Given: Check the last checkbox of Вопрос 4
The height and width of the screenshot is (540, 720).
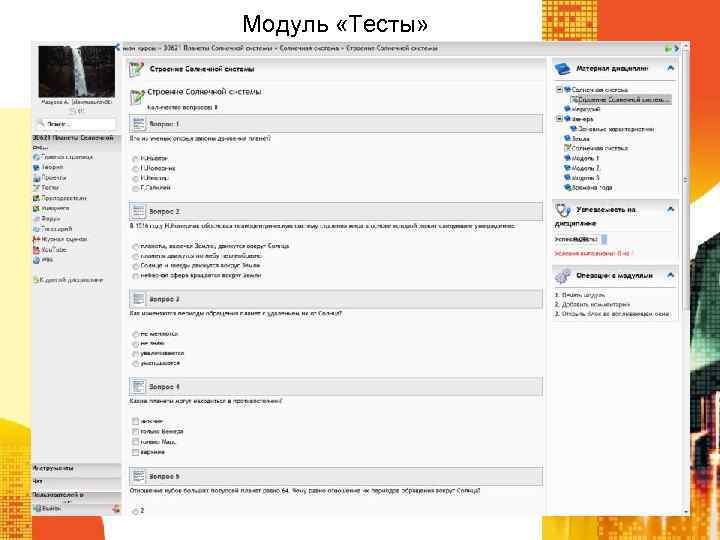Looking at the screenshot, I should (x=135, y=452).
